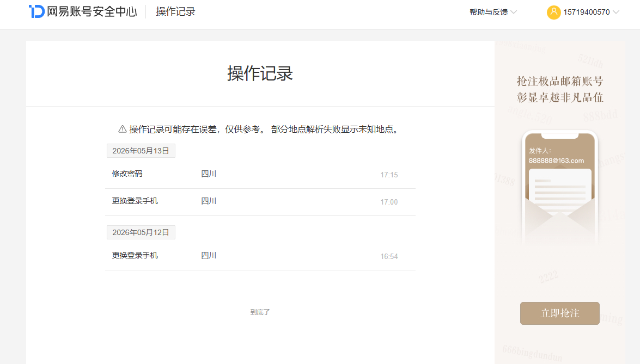
Task: Click the 操作记录 header breadcrumb
Action: pyautogui.click(x=175, y=11)
